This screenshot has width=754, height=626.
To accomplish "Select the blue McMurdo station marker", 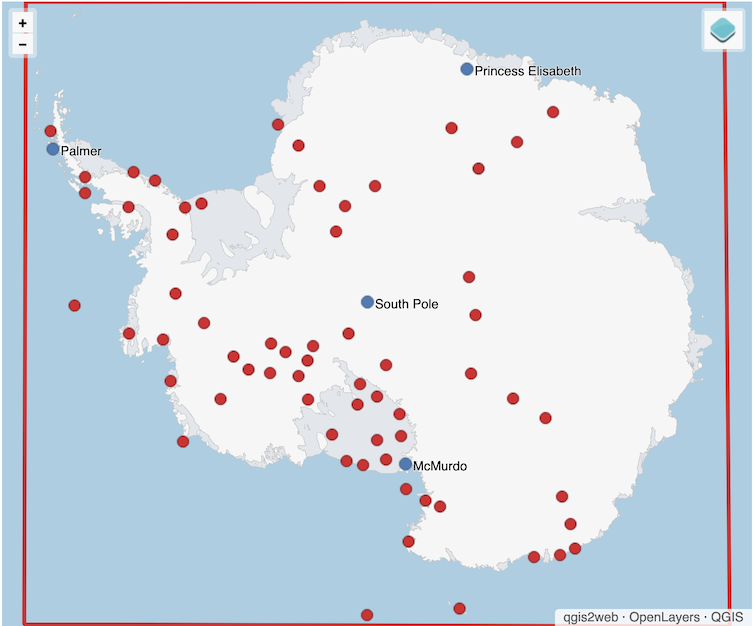I will [x=405, y=464].
